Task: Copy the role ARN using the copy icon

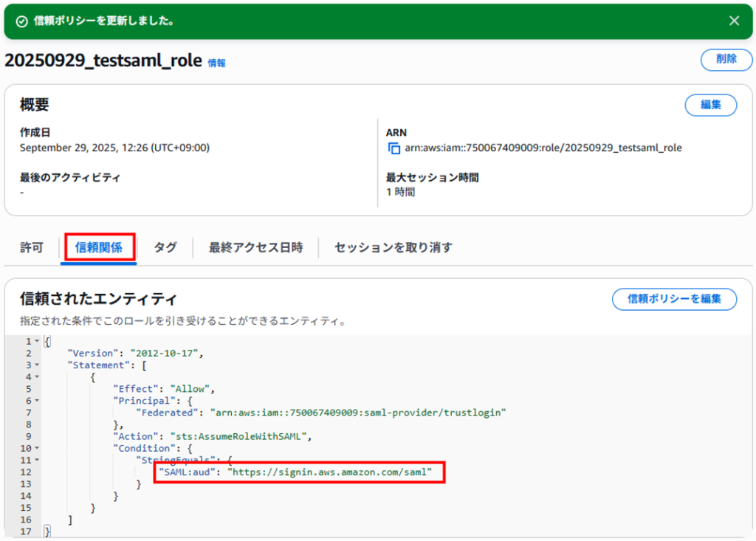Action: 394,148
